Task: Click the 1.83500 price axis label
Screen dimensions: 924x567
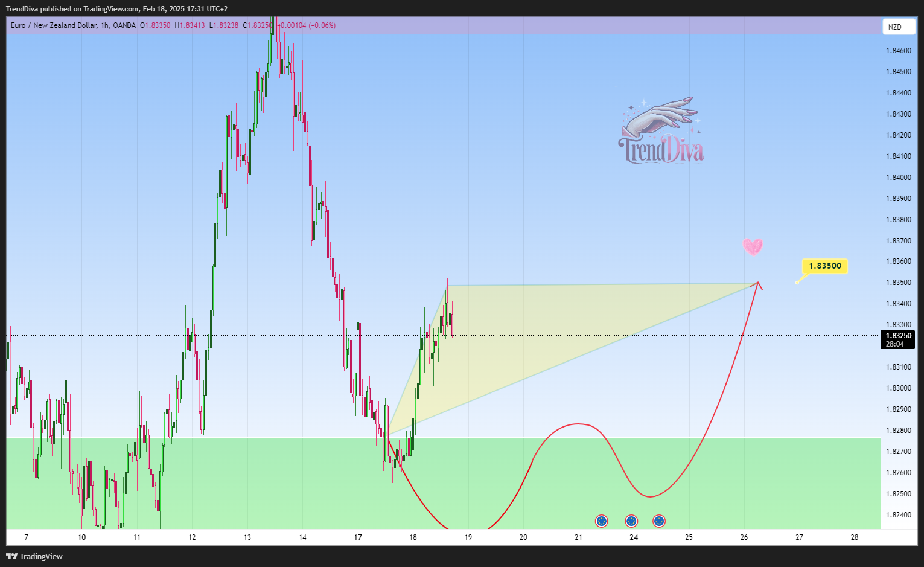Action: point(899,283)
